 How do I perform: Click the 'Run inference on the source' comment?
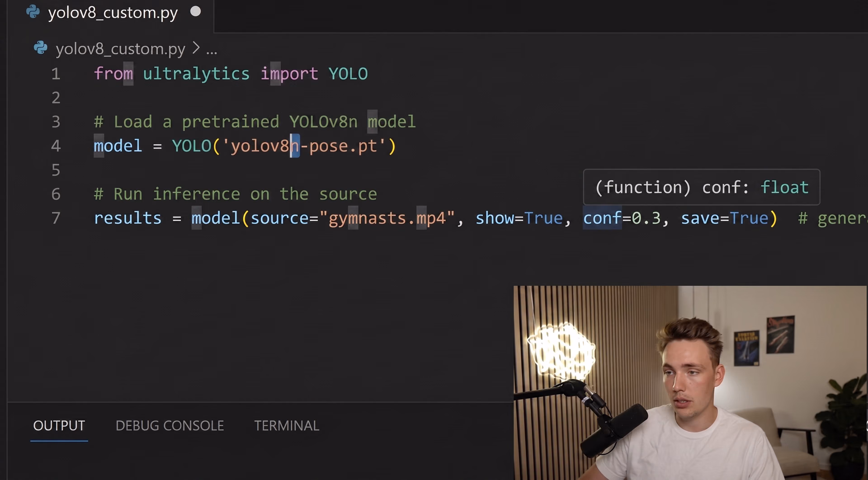click(x=235, y=194)
